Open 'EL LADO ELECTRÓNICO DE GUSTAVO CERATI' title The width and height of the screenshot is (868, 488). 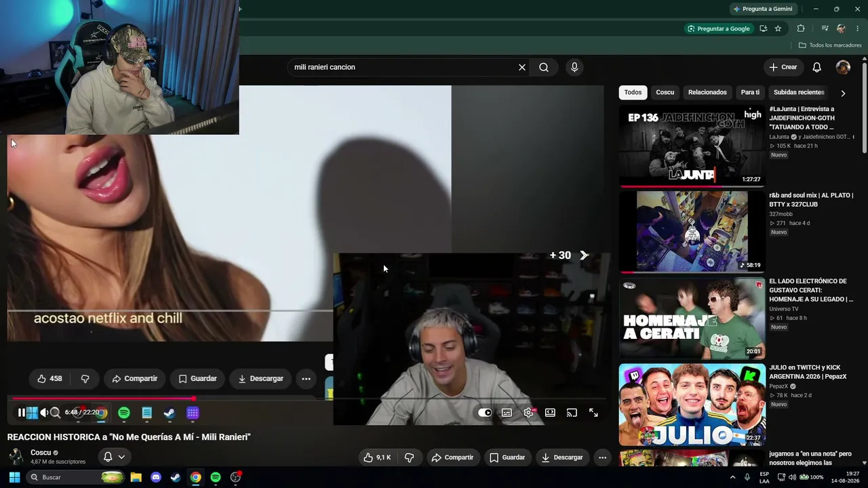click(811, 290)
